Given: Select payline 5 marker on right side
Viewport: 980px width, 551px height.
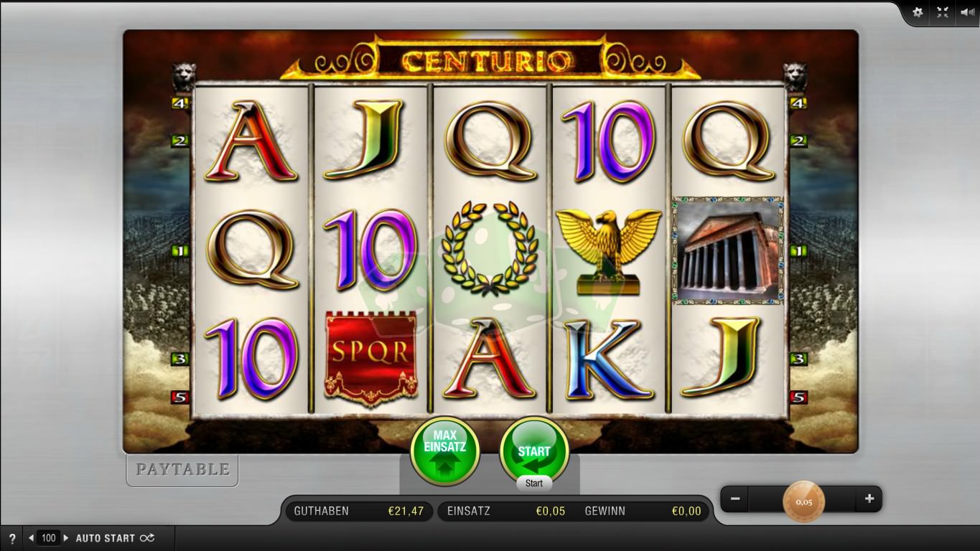Looking at the screenshot, I should 798,397.
